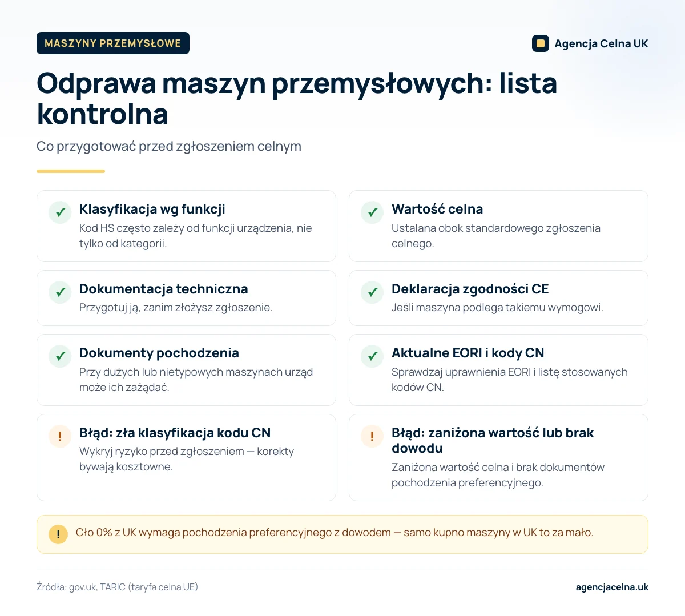Click text Zaniżona wartość celna i brak dokumentów
This screenshot has width=685, height=616.
point(498,475)
